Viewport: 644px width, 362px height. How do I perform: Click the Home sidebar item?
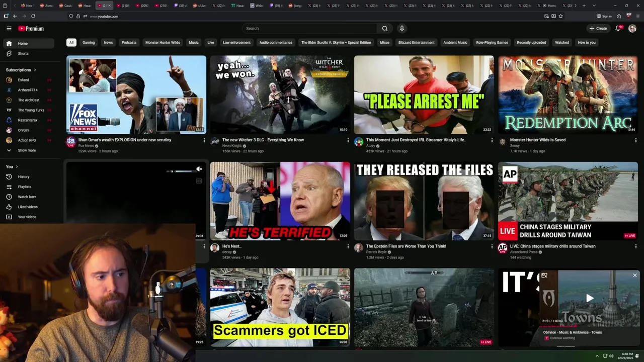click(x=29, y=44)
